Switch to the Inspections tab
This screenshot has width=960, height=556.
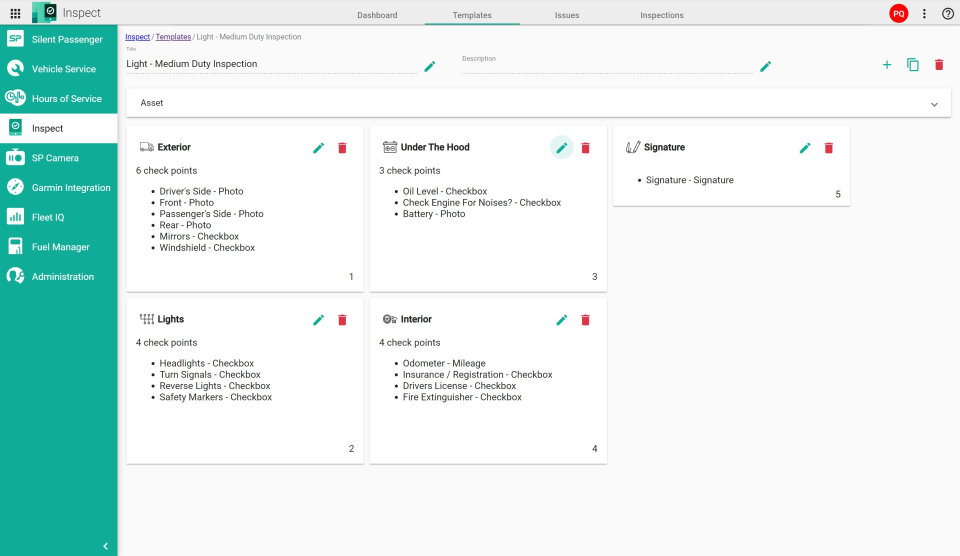pyautogui.click(x=662, y=15)
